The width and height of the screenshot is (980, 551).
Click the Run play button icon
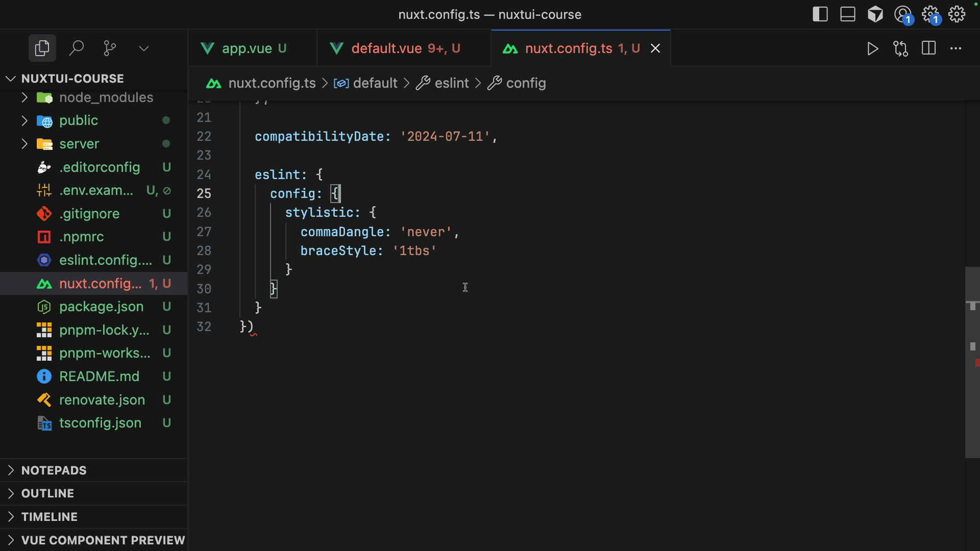pos(873,48)
